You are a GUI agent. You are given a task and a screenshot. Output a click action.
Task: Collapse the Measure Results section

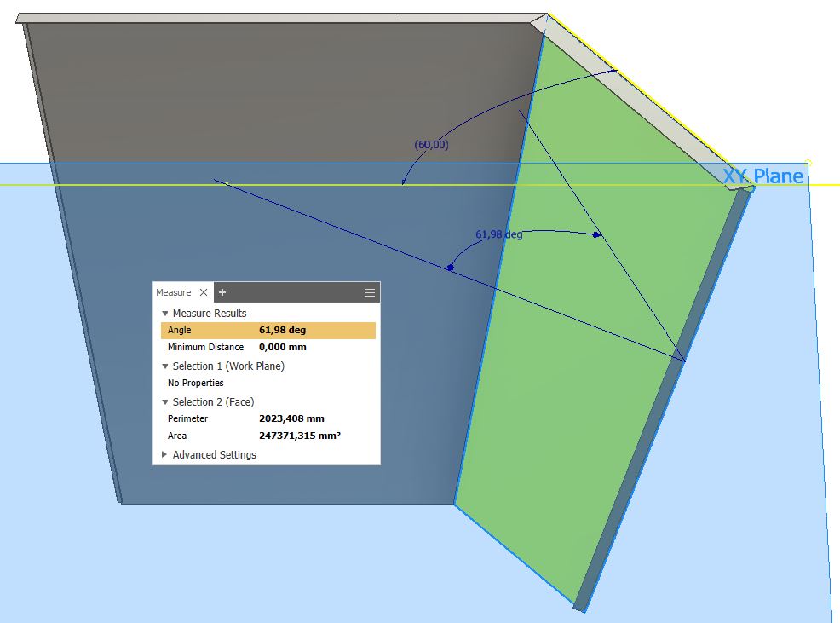166,313
